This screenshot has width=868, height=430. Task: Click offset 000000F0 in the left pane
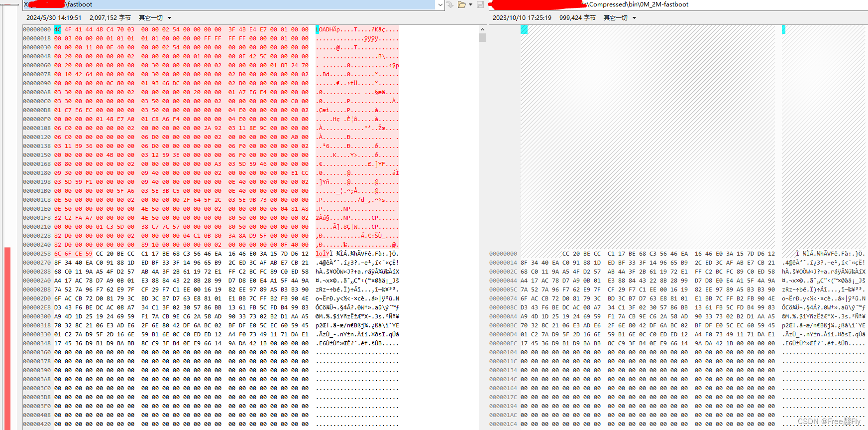coord(37,120)
